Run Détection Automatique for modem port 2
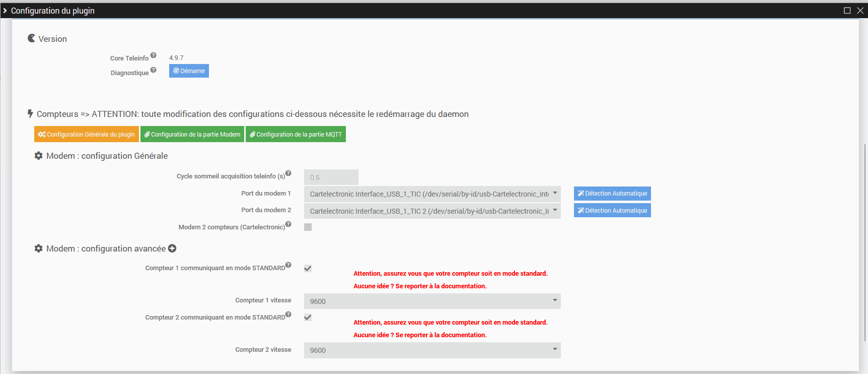 click(x=612, y=210)
